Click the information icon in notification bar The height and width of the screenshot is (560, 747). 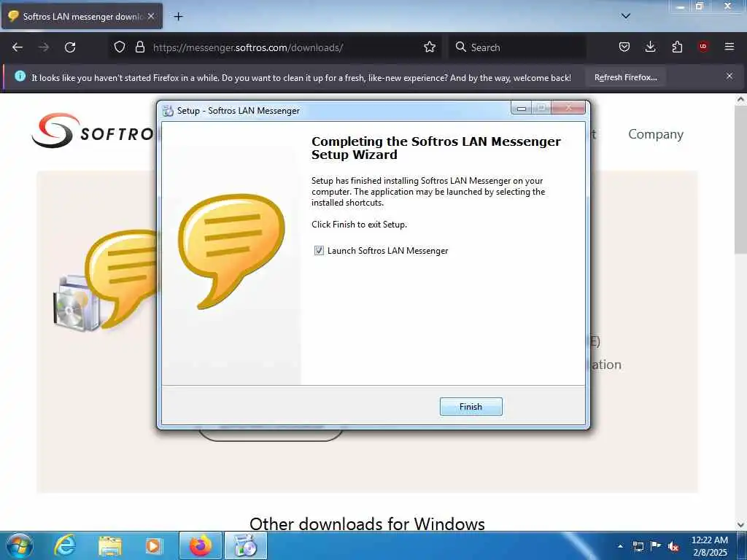tap(20, 76)
